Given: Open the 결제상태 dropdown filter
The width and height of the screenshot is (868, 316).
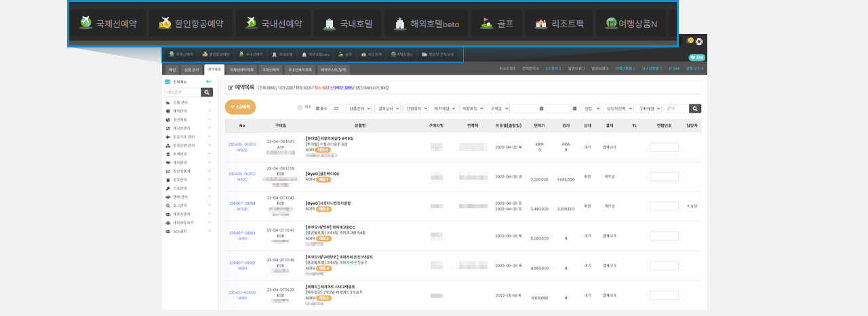Looking at the screenshot, I should 387,108.
